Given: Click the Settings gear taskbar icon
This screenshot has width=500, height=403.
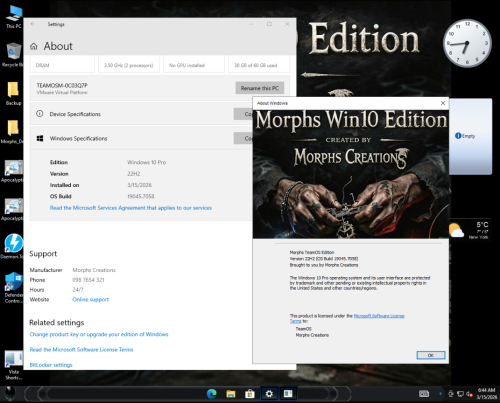Looking at the screenshot, I should 269,394.
